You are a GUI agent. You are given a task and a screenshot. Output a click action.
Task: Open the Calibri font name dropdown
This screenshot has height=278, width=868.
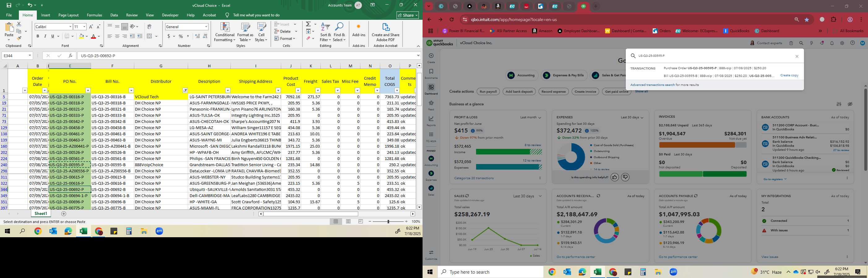pyautogui.click(x=70, y=27)
